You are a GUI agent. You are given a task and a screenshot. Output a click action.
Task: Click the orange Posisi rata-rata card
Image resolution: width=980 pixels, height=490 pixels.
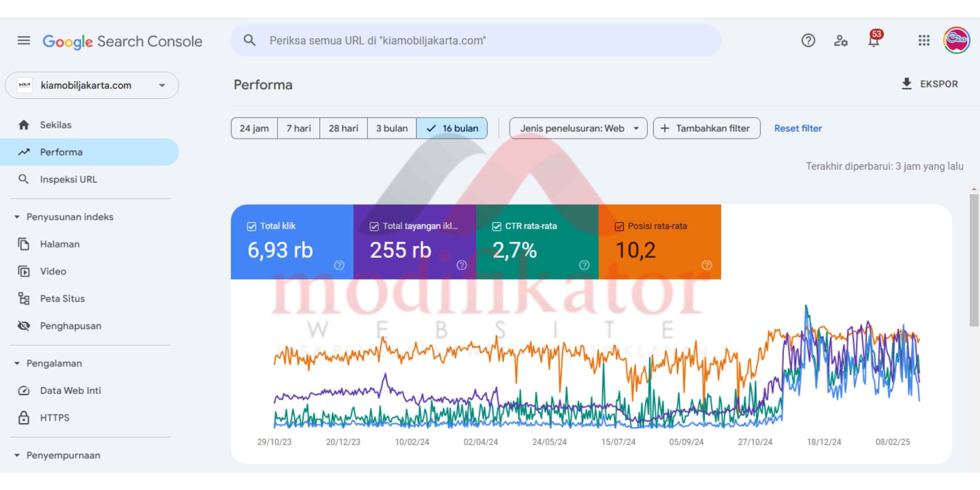660,242
